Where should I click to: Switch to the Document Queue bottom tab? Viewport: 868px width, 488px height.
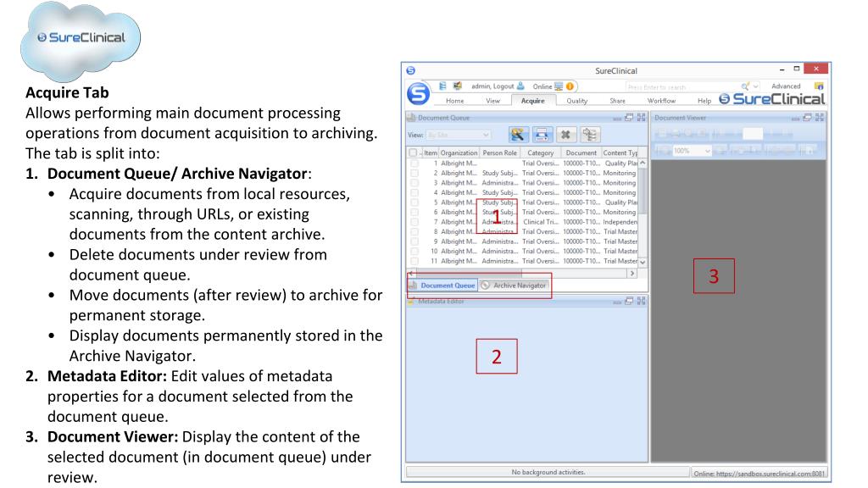[442, 286]
